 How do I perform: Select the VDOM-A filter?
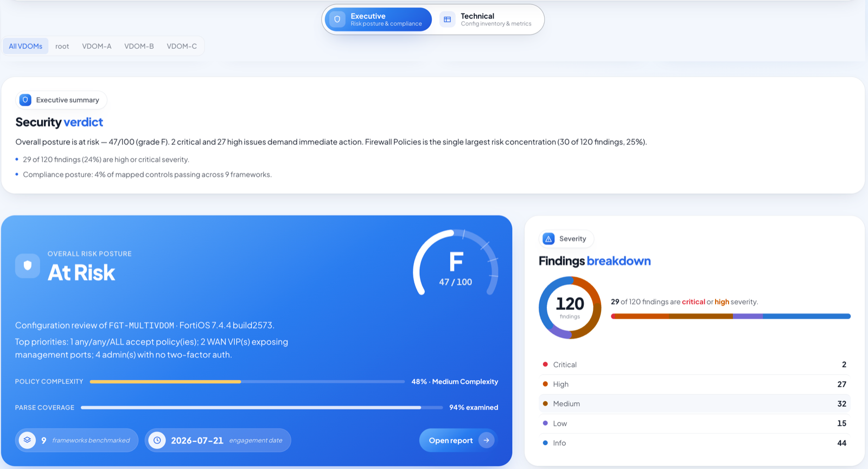tap(97, 46)
